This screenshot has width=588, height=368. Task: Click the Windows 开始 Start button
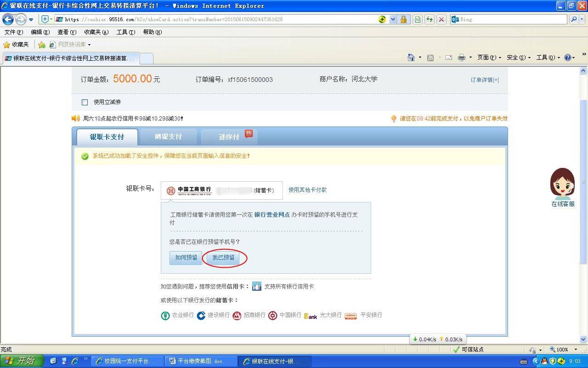(x=22, y=361)
